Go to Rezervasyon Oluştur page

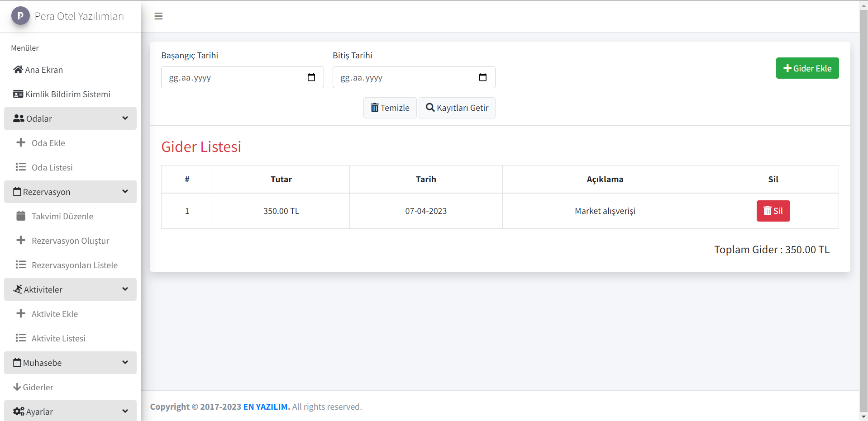(x=70, y=241)
